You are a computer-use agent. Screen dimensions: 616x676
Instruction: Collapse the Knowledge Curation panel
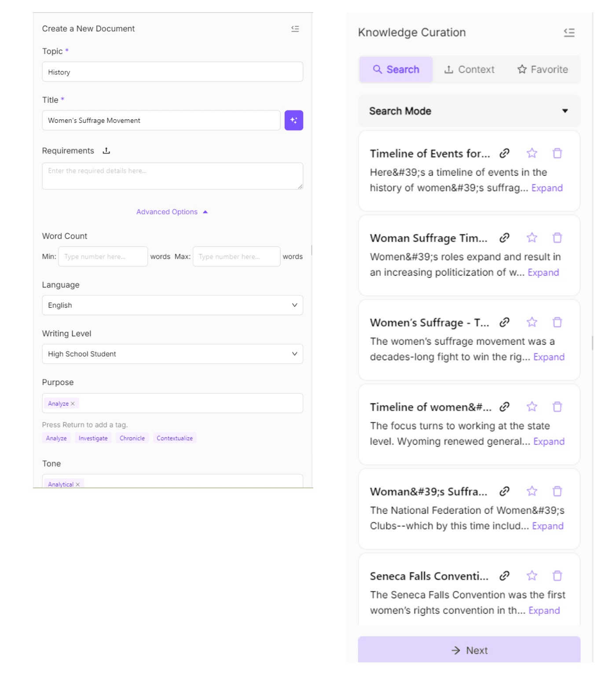569,33
